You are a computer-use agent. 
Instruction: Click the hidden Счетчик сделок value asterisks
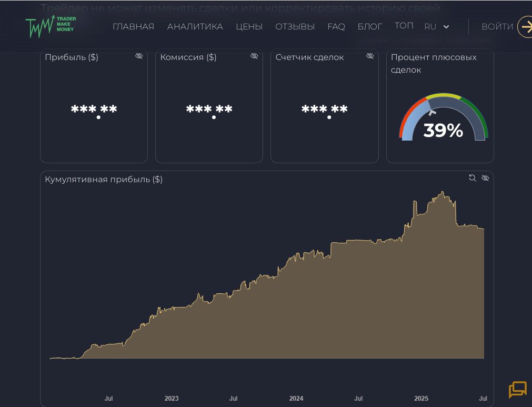coord(324,111)
